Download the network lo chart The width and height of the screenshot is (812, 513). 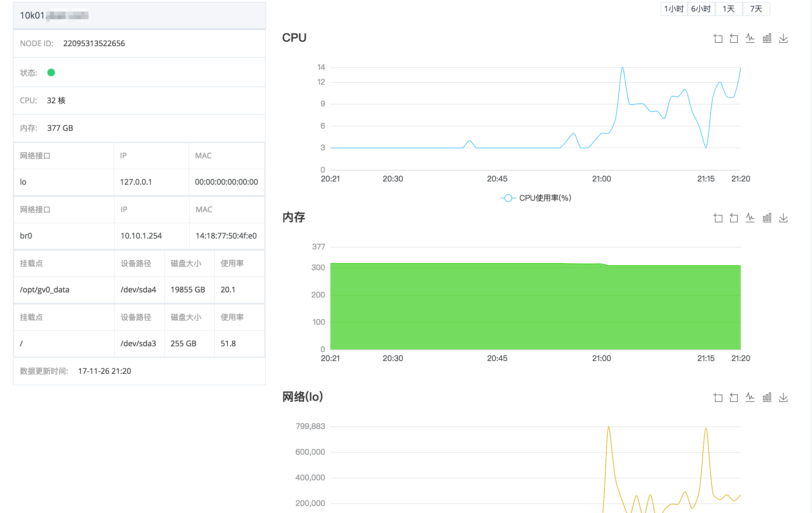pyautogui.click(x=783, y=397)
